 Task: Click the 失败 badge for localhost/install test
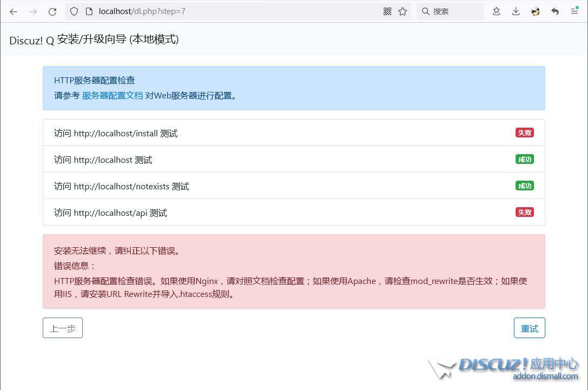tap(524, 133)
